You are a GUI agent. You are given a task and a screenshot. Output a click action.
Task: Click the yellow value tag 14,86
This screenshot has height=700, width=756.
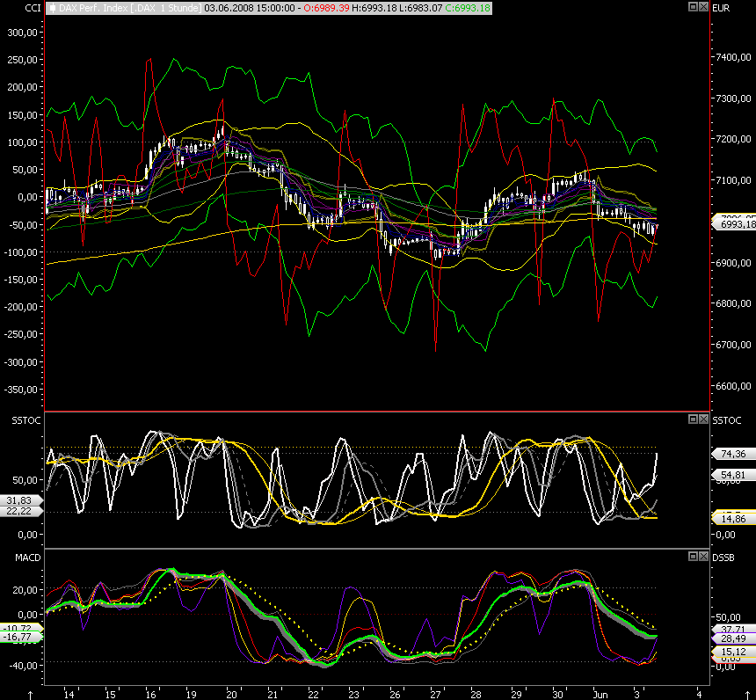point(734,519)
